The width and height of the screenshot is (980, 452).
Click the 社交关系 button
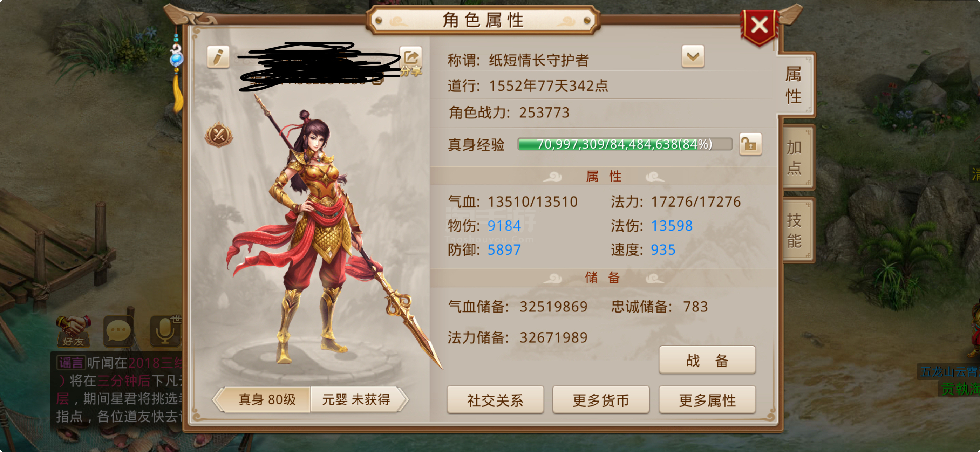point(495,399)
